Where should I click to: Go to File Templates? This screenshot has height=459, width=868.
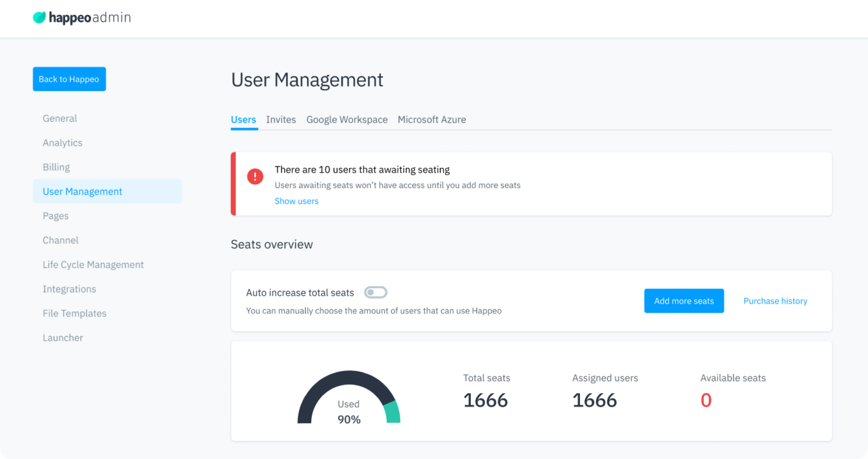(74, 313)
